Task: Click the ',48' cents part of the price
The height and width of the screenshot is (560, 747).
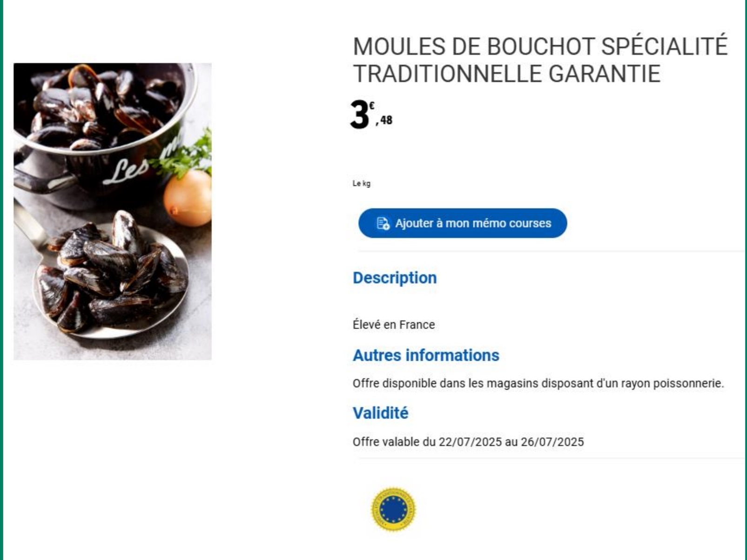Action: coord(384,121)
